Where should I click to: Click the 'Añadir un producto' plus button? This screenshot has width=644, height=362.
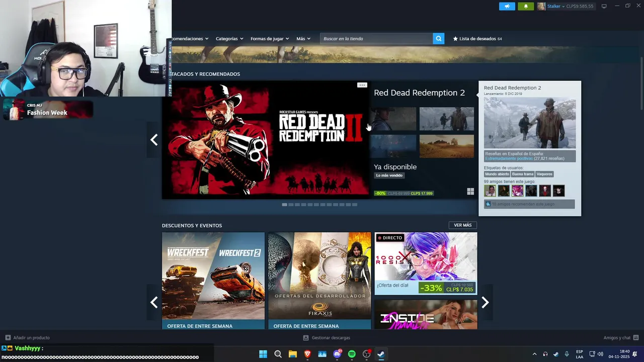pyautogui.click(x=8, y=338)
